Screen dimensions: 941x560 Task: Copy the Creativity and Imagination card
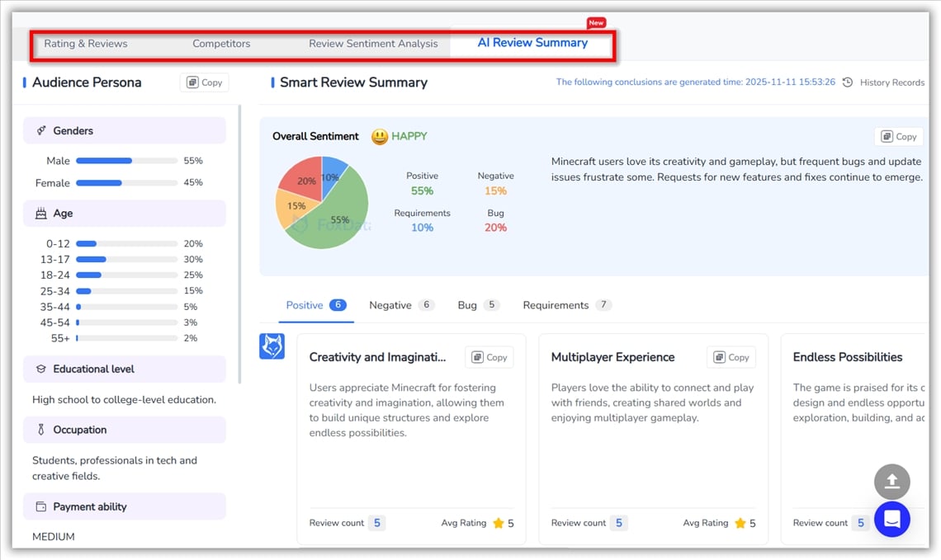click(x=489, y=357)
